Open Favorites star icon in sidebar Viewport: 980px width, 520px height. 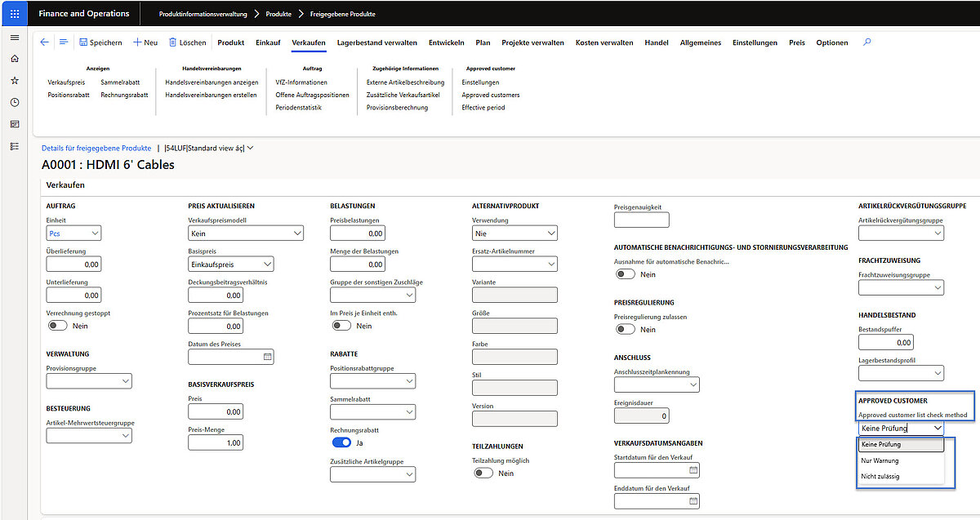15,81
